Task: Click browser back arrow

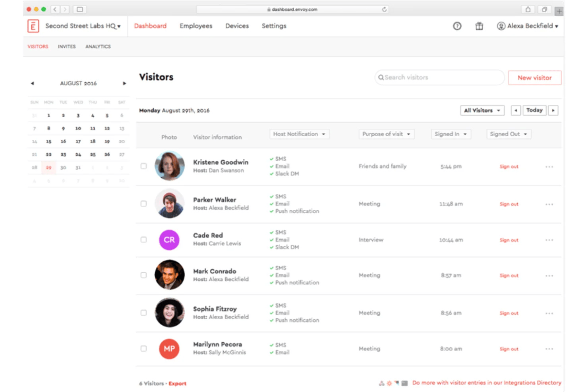Action: pos(55,9)
